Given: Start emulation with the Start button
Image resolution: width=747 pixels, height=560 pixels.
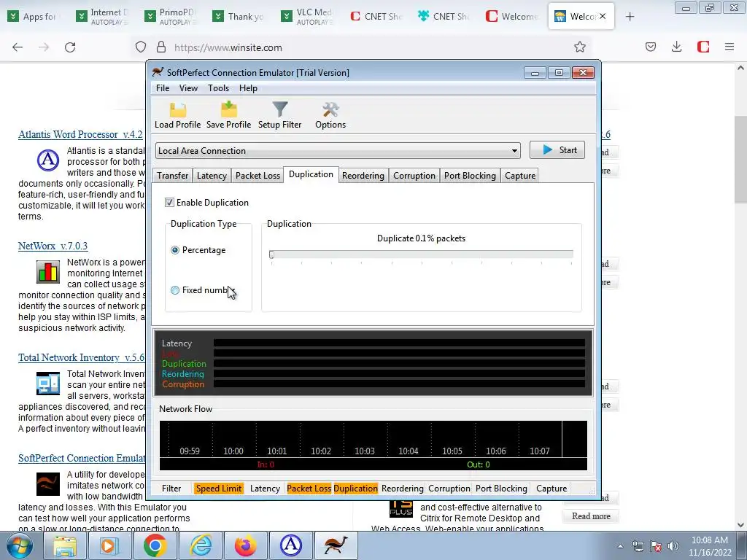Looking at the screenshot, I should click(557, 150).
